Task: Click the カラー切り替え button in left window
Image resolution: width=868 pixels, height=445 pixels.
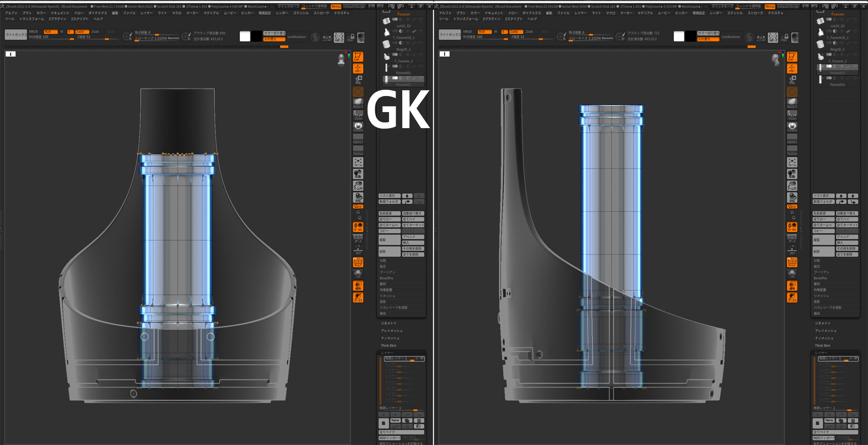Action: 274,33
